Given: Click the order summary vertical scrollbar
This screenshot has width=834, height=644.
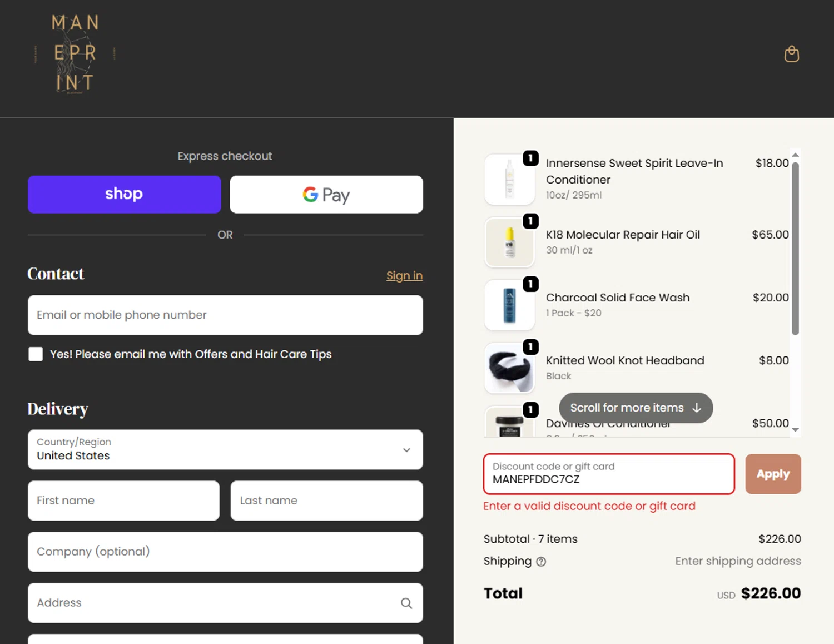Looking at the screenshot, I should [x=795, y=247].
